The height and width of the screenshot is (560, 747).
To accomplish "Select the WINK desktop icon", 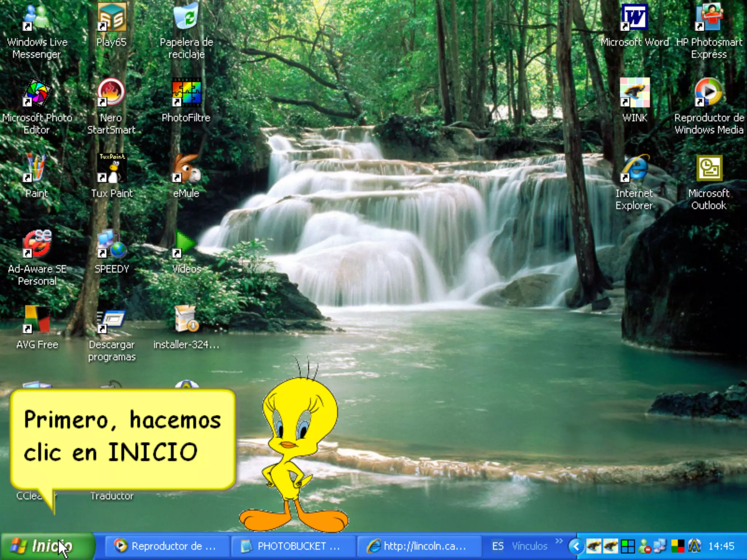I will point(634,94).
